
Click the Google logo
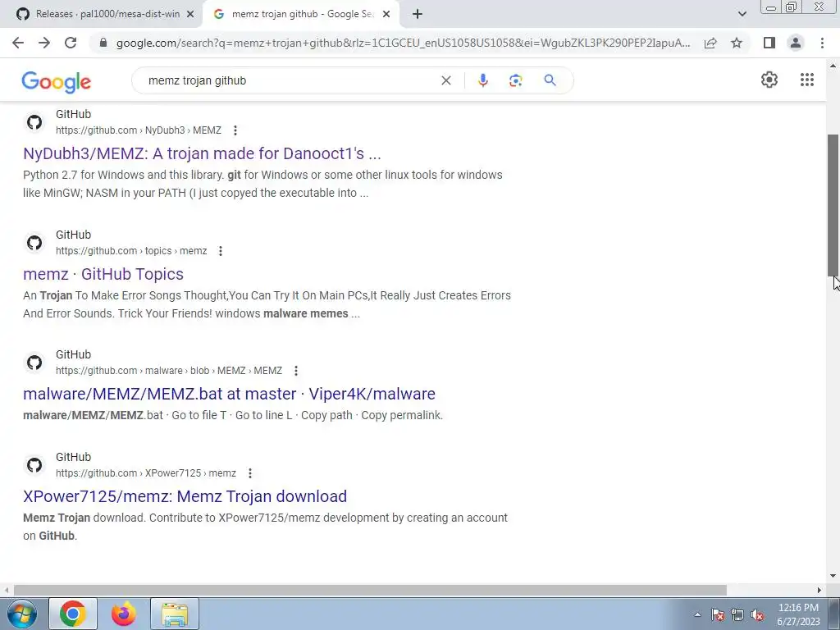[x=57, y=82]
